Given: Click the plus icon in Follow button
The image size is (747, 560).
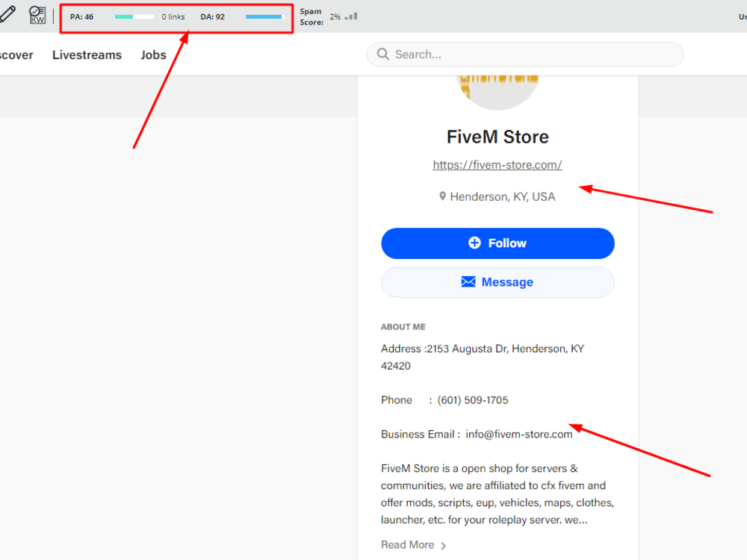Looking at the screenshot, I should pyautogui.click(x=474, y=243).
